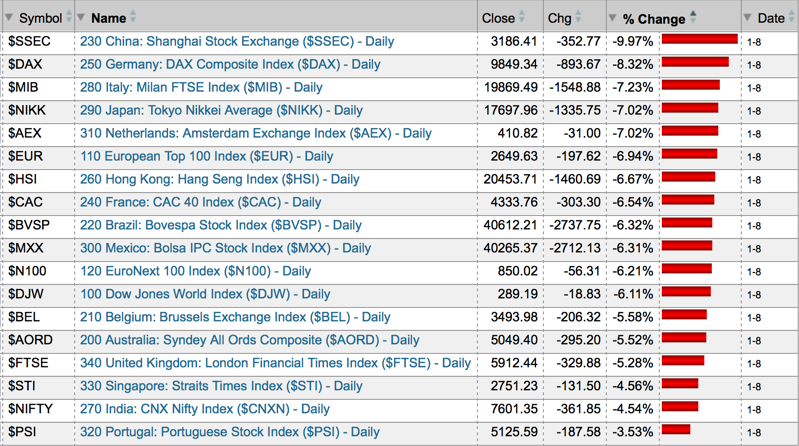
Task: Click the red change bar for $SSEC
Action: click(699, 40)
